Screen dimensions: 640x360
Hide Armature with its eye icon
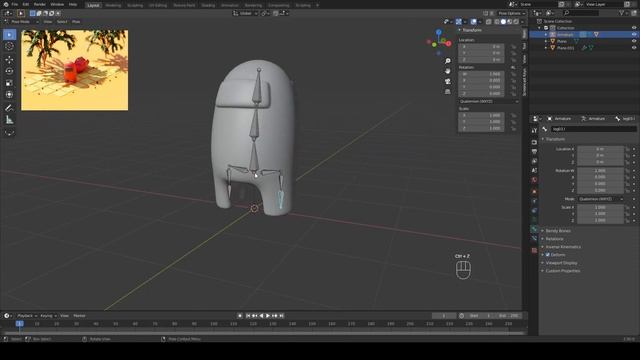[634, 35]
